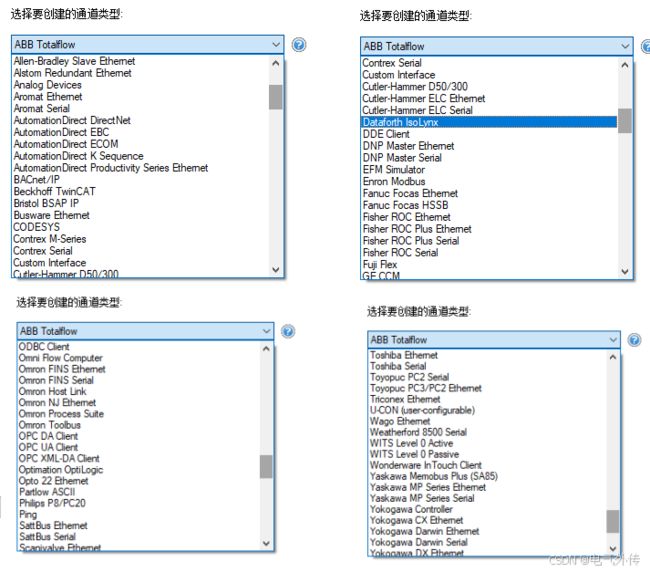Select WITS Level 0 Active
The width and height of the screenshot is (650, 572).
(411, 443)
